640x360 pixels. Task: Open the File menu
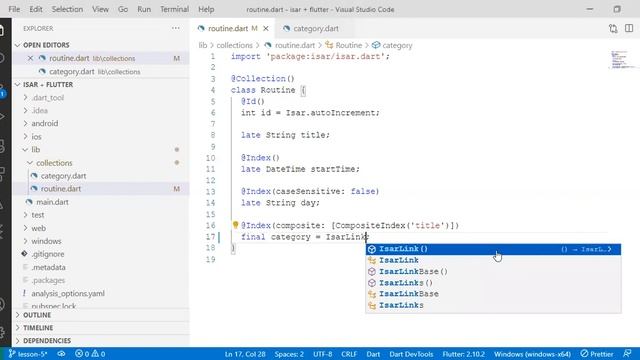(14, 9)
